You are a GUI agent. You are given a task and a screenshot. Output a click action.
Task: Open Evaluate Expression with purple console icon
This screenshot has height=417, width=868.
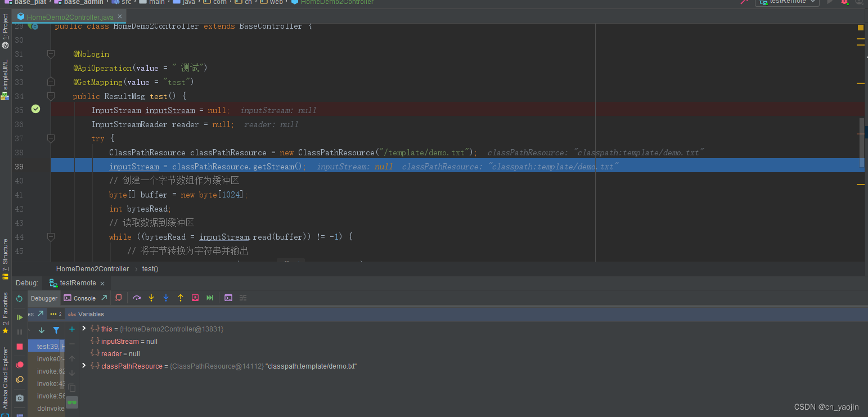point(228,298)
